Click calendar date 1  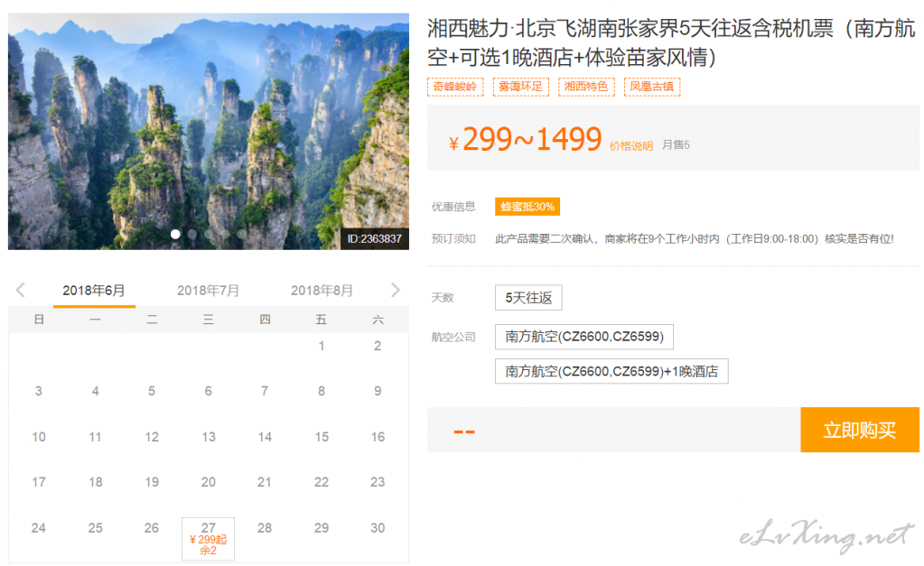(322, 346)
